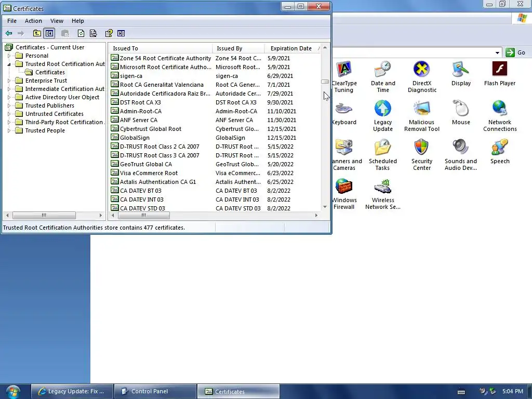Open Control Panel address bar dropdown

(x=497, y=52)
